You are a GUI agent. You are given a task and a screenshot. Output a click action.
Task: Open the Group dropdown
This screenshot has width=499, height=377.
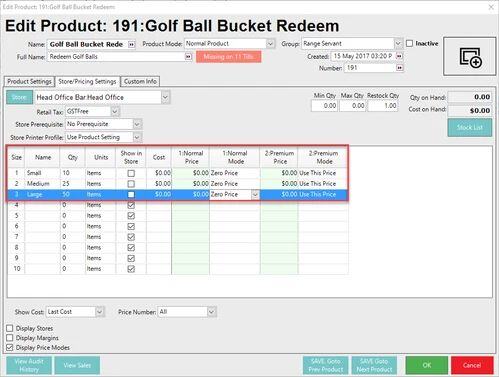pyautogui.click(x=398, y=44)
